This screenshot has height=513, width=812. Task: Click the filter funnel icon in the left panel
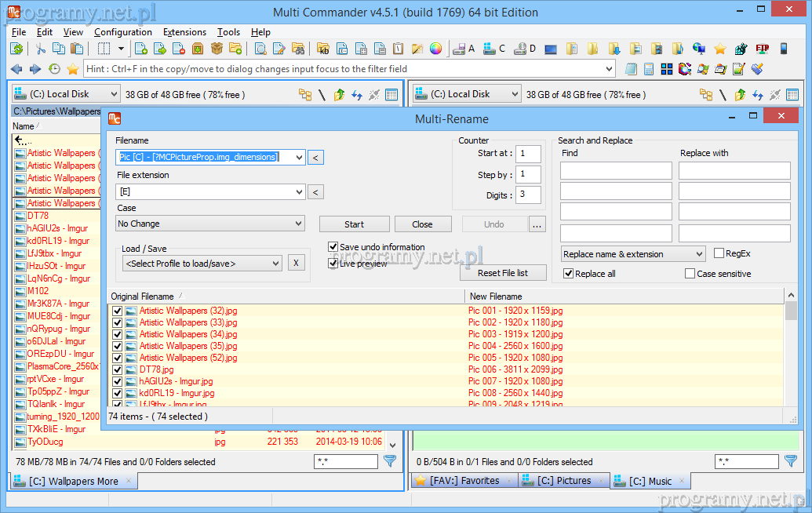[x=390, y=461]
